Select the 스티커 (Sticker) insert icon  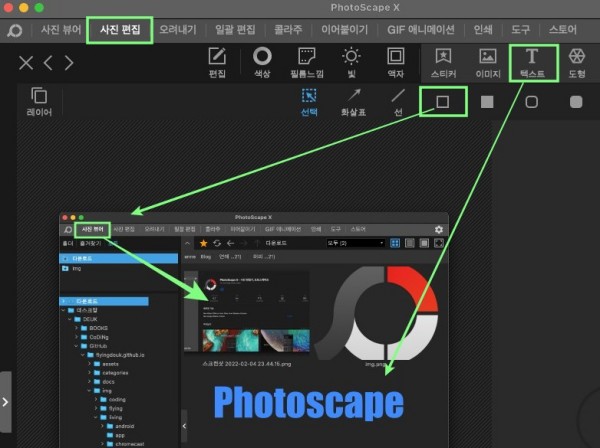click(443, 62)
